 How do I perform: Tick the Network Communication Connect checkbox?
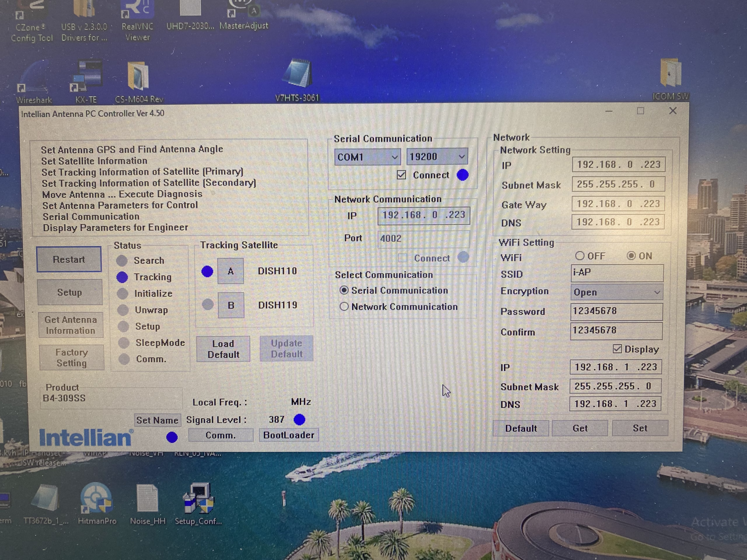[x=403, y=258]
